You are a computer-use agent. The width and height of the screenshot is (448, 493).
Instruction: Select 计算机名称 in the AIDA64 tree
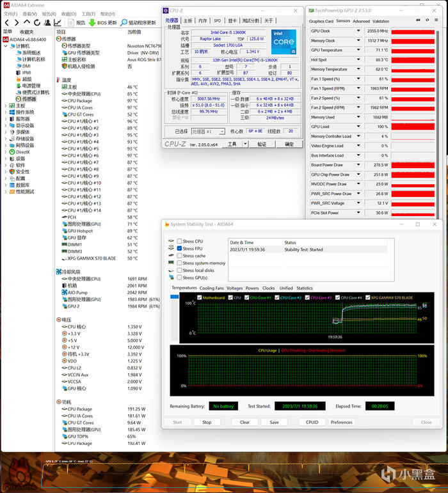(x=33, y=59)
